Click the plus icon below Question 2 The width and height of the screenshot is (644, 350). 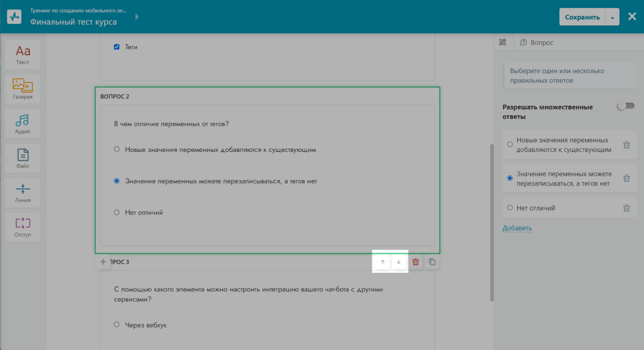pyautogui.click(x=103, y=262)
